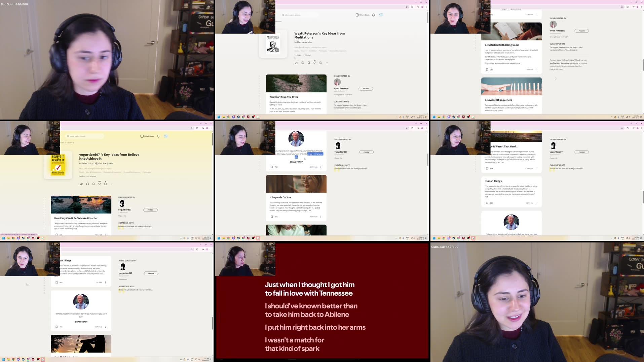Viewport: 644px width, 362px height.
Task: Click the search magnifier icon in the header
Action: tap(283, 15)
